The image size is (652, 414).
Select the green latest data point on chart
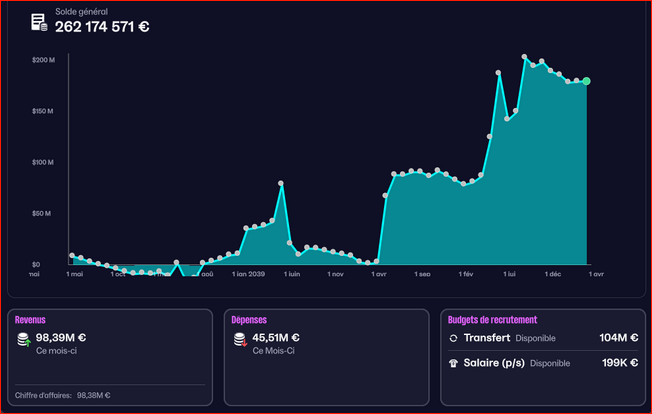(586, 81)
